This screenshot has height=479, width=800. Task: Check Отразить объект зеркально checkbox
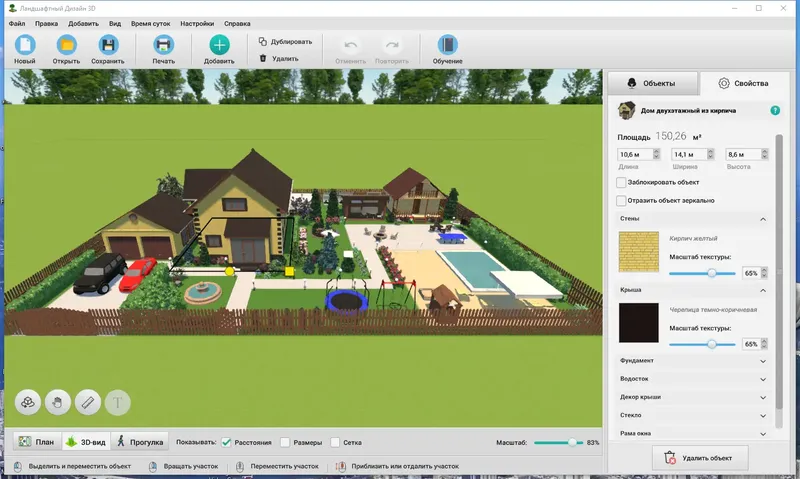click(x=621, y=200)
